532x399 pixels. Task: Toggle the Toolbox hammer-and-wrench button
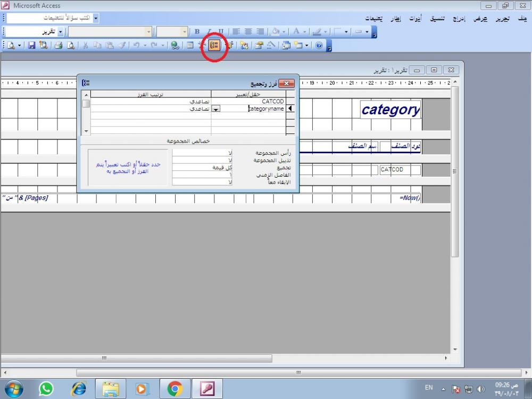[x=202, y=45]
